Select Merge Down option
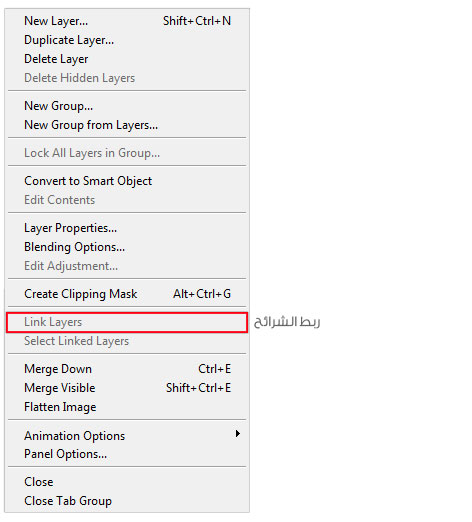 (x=127, y=369)
